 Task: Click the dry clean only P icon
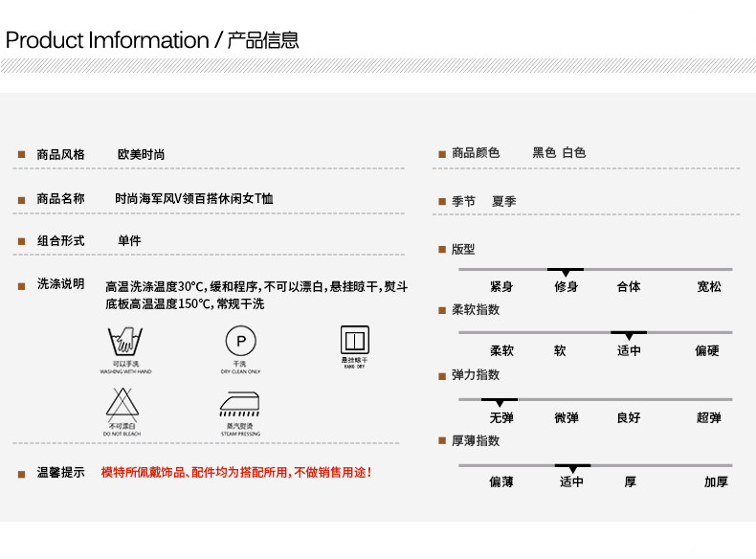point(241,341)
